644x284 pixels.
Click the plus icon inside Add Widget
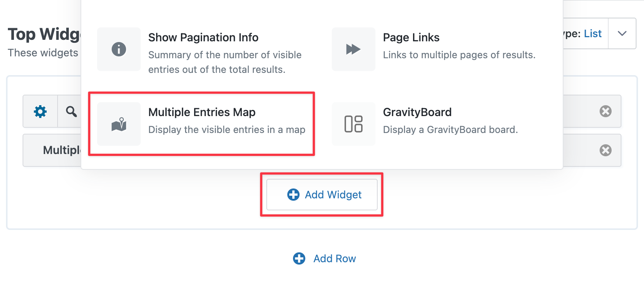293,195
